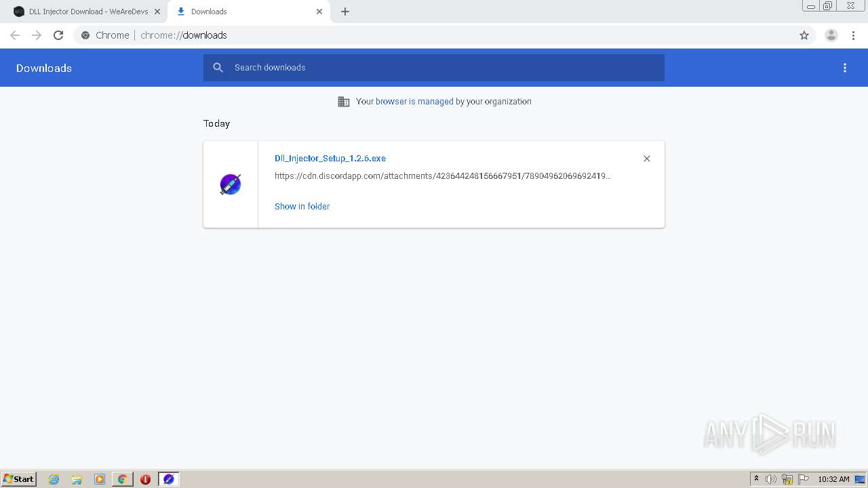Open Chrome's main menu
The width and height of the screenshot is (868, 488).
[853, 35]
